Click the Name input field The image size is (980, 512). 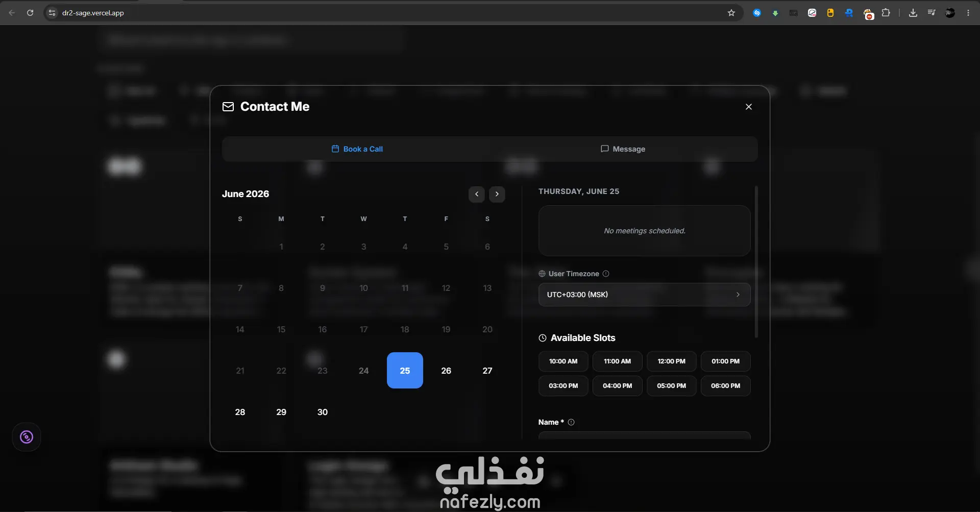point(644,435)
